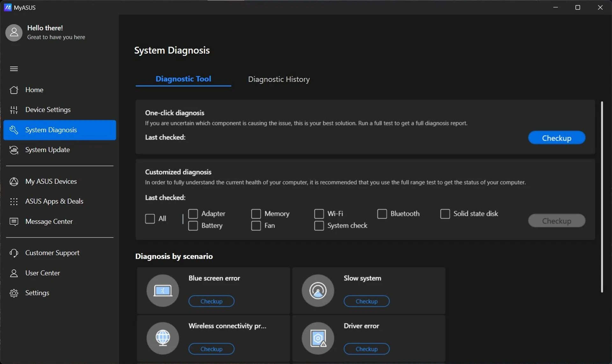Click the Driver error icon

(x=318, y=338)
